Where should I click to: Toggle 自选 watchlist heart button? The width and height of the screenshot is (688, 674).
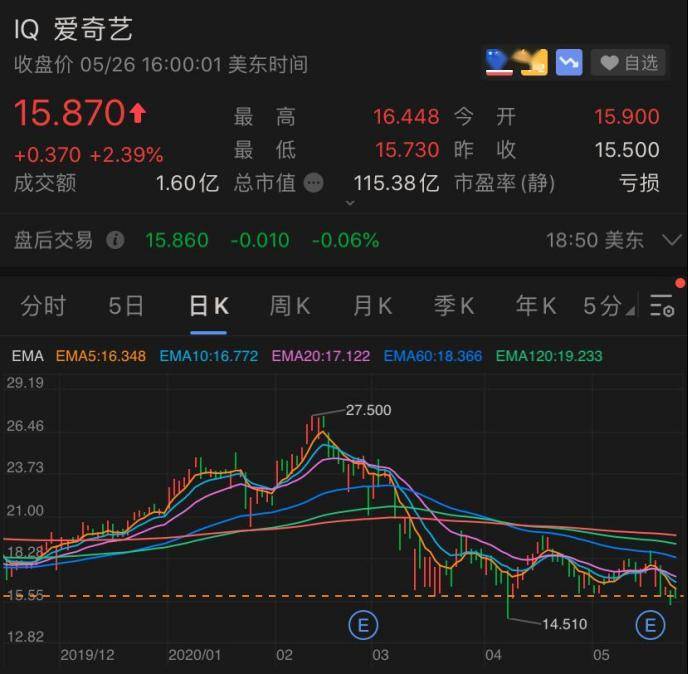(x=628, y=63)
